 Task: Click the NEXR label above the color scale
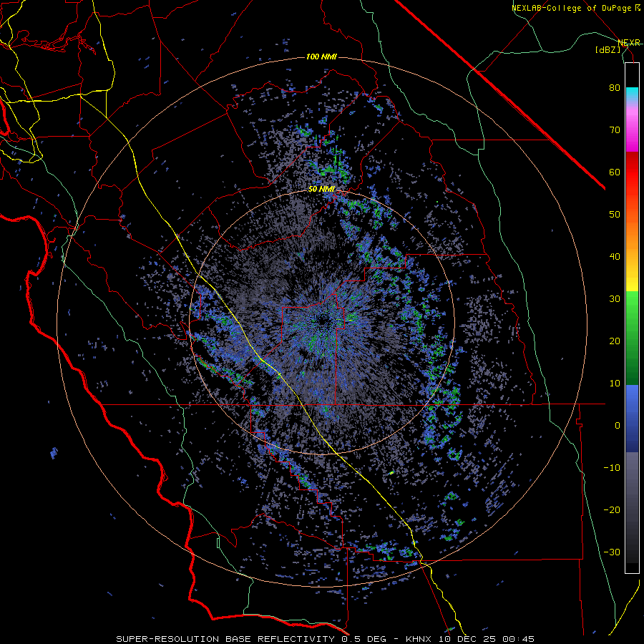629,42
